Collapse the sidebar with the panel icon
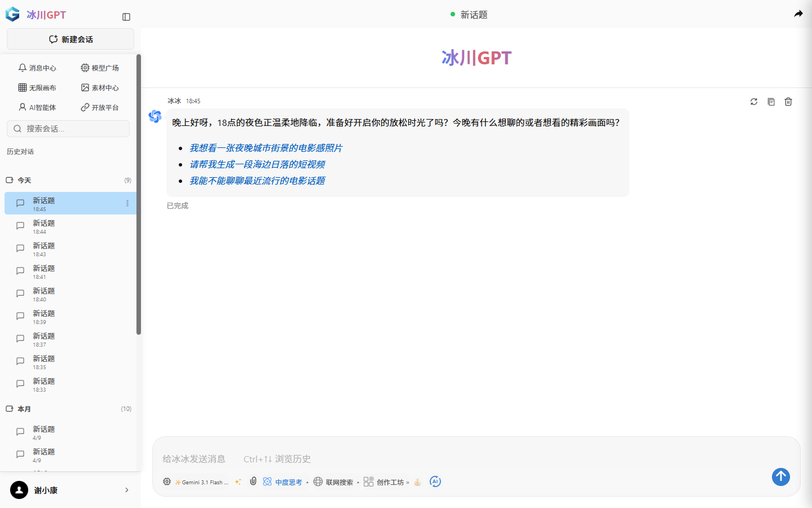812x508 pixels. pyautogui.click(x=126, y=17)
